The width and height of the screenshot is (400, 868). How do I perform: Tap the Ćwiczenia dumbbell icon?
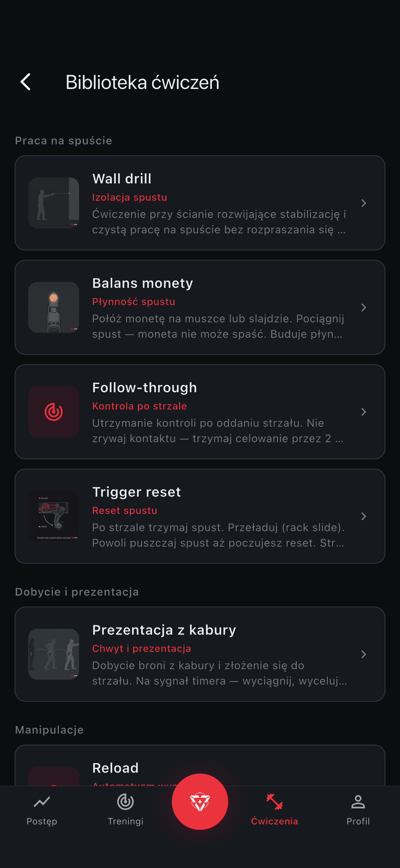coord(274,802)
